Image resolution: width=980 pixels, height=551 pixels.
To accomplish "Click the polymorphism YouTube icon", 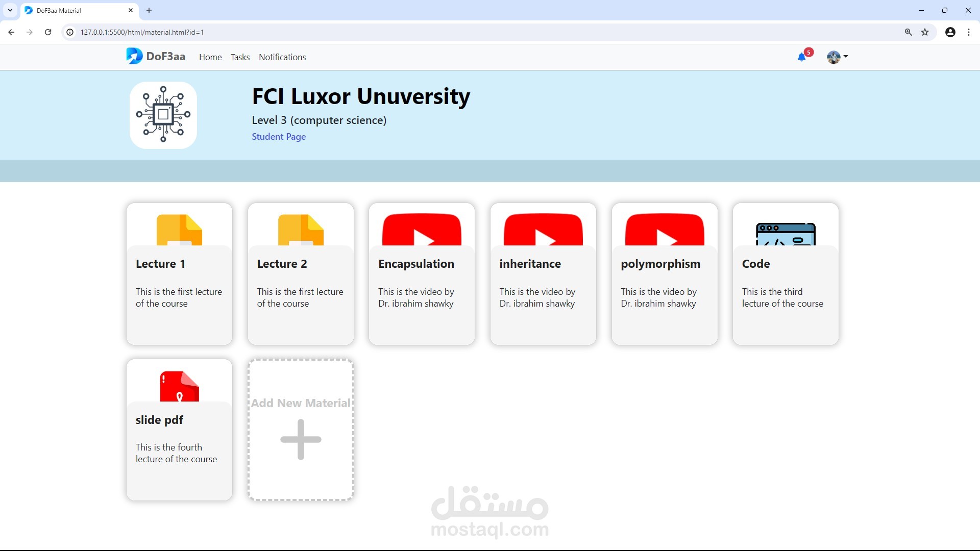I will coord(664,230).
